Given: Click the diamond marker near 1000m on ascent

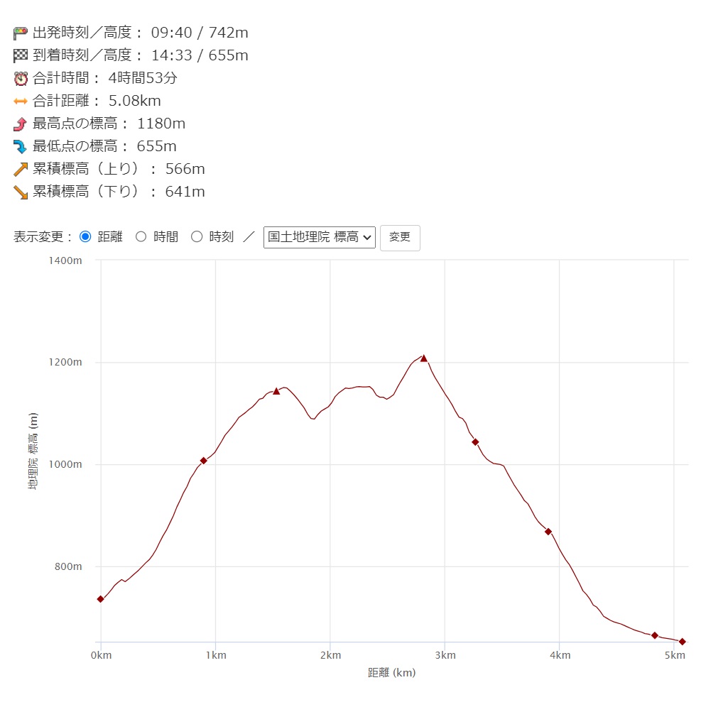Looking at the screenshot, I should (x=204, y=461).
